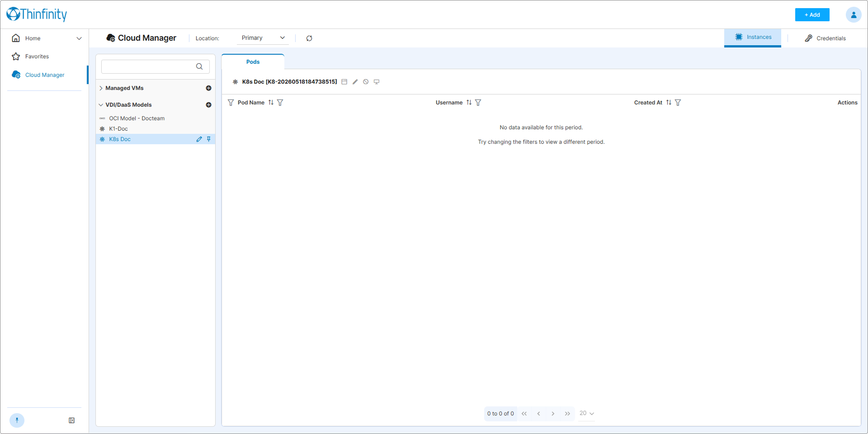
Task: Open the Pod Name column filter
Action: coord(280,103)
